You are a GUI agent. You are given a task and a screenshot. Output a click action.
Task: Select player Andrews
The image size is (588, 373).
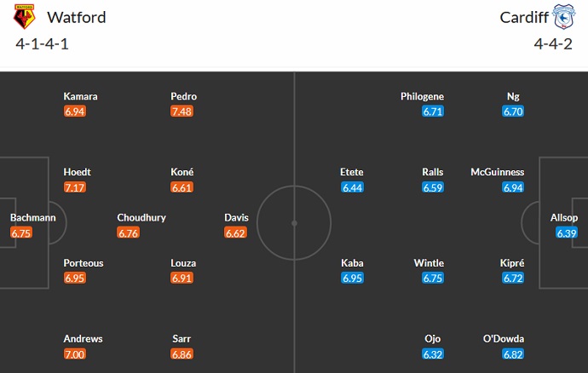[x=84, y=338]
